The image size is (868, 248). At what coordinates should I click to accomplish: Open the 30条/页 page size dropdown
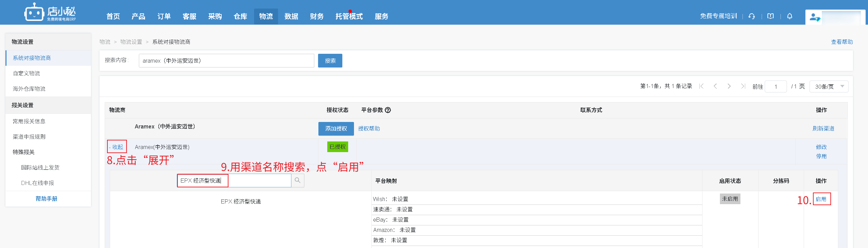coord(829,87)
